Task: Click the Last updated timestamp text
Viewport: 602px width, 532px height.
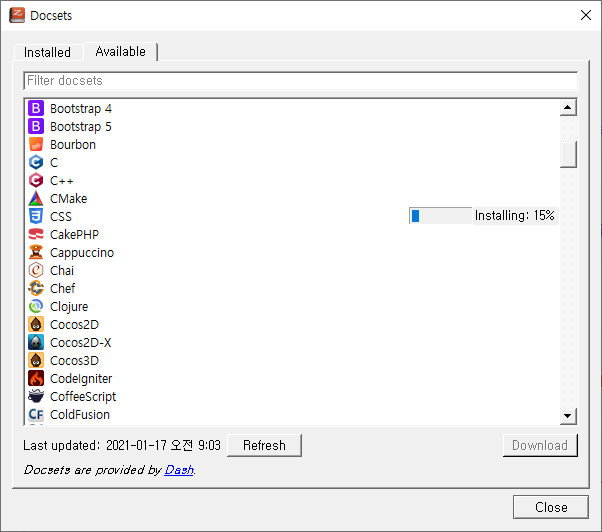Action: tap(122, 445)
